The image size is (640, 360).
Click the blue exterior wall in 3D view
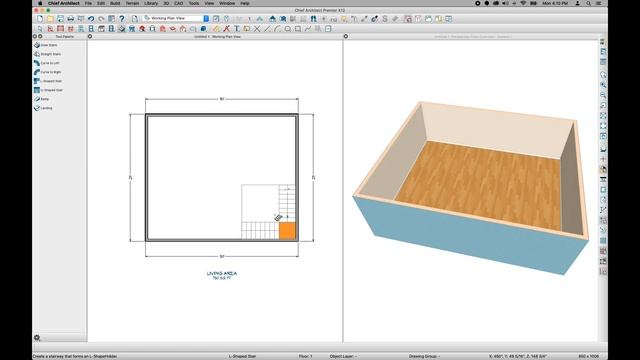[x=469, y=237]
